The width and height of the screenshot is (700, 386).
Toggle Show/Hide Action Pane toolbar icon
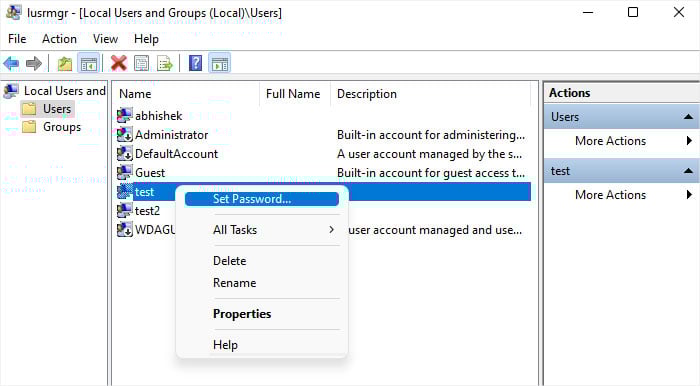[220, 63]
